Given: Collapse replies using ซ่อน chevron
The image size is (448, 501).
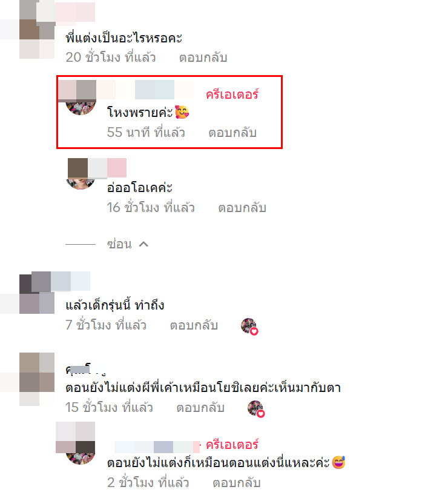Looking at the screenshot, I should [x=143, y=244].
